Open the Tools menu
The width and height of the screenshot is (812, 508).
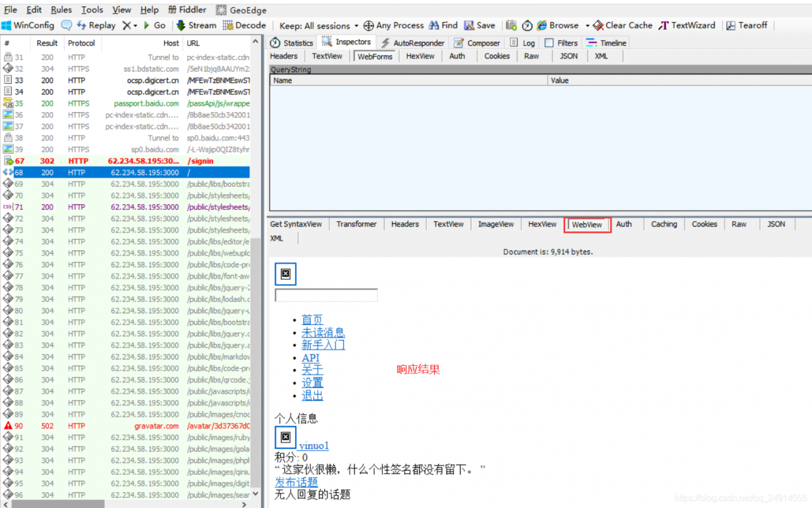92,10
